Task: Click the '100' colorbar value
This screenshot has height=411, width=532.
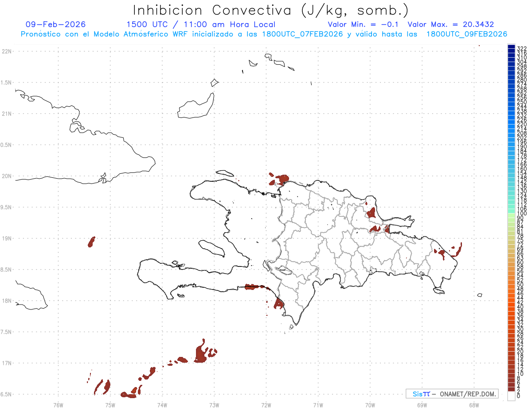Action: [521, 214]
